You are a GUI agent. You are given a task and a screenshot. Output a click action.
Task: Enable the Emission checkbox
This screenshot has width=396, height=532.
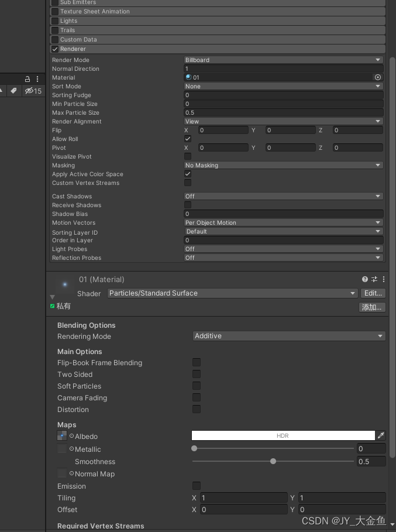(197, 486)
